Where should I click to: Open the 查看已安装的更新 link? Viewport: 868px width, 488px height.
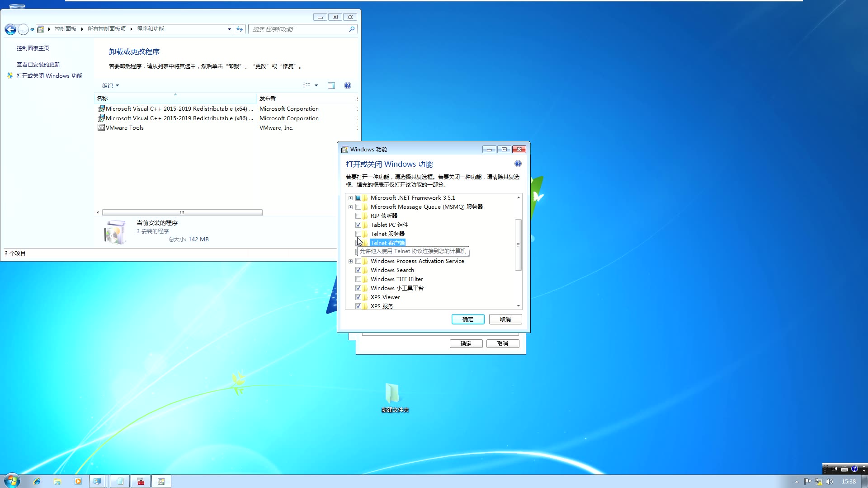click(38, 64)
